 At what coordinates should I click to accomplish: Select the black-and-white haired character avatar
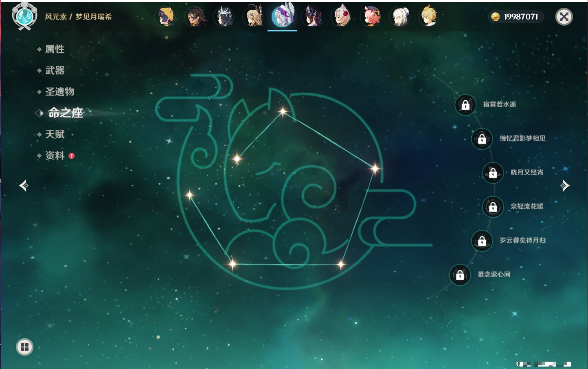click(224, 17)
